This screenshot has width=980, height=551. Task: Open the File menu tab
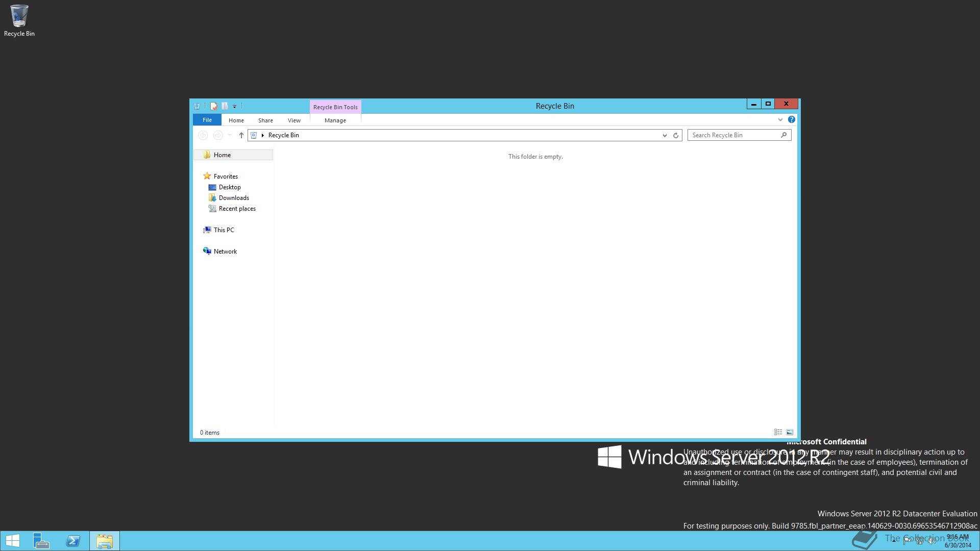tap(207, 120)
